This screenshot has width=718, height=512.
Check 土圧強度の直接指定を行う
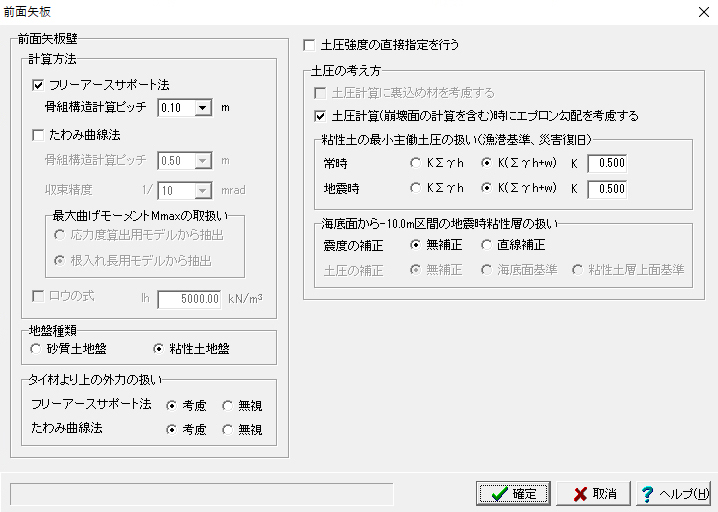(310, 45)
